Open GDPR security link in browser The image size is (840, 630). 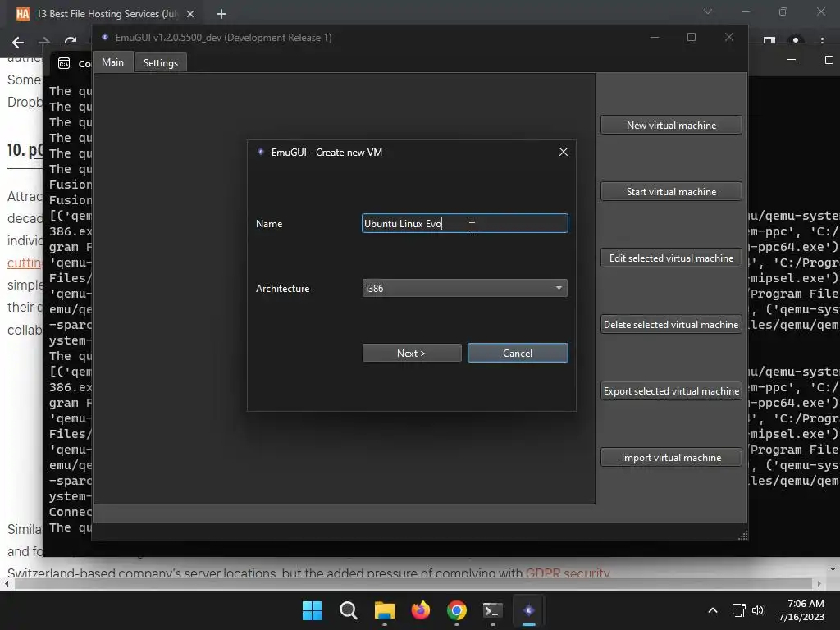pos(568,573)
